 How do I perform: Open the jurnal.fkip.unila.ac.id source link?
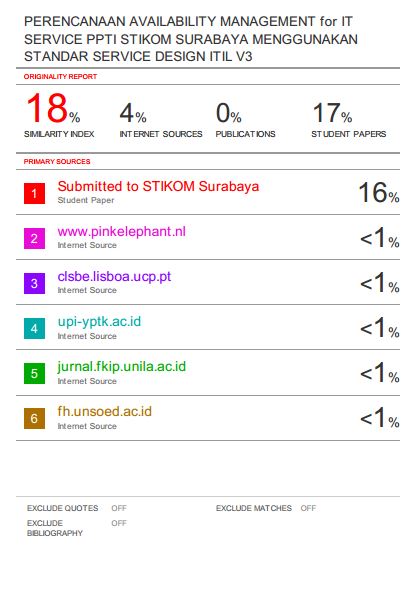point(122,367)
